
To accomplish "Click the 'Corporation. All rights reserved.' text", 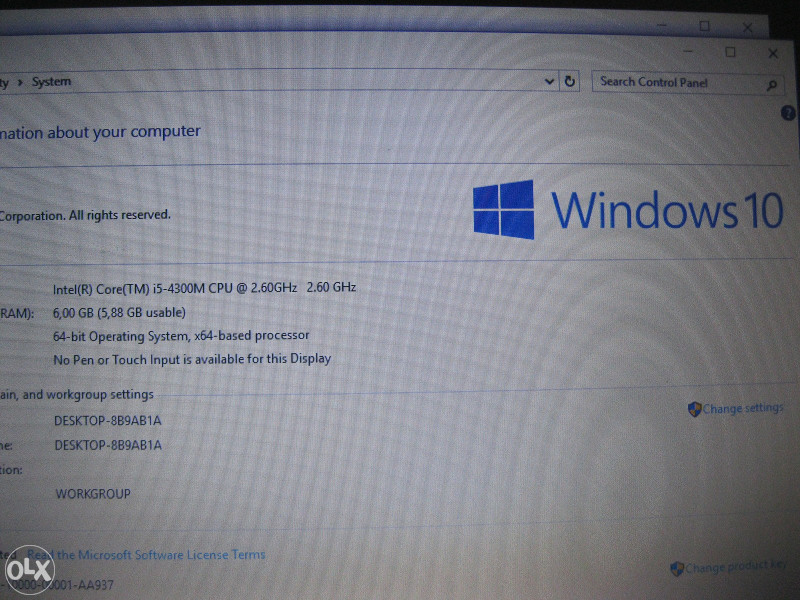I will [x=85, y=215].
